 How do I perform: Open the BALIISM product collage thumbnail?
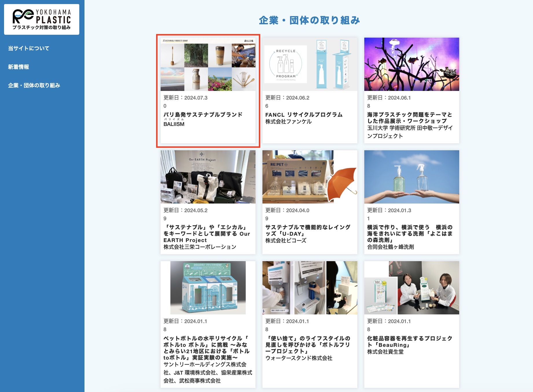pyautogui.click(x=208, y=64)
